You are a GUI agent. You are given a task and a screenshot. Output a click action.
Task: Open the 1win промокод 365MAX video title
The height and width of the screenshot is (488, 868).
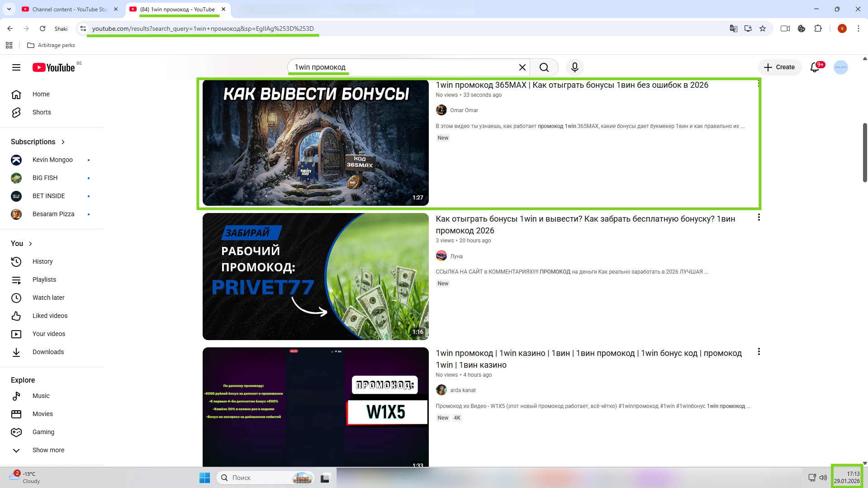click(x=572, y=85)
